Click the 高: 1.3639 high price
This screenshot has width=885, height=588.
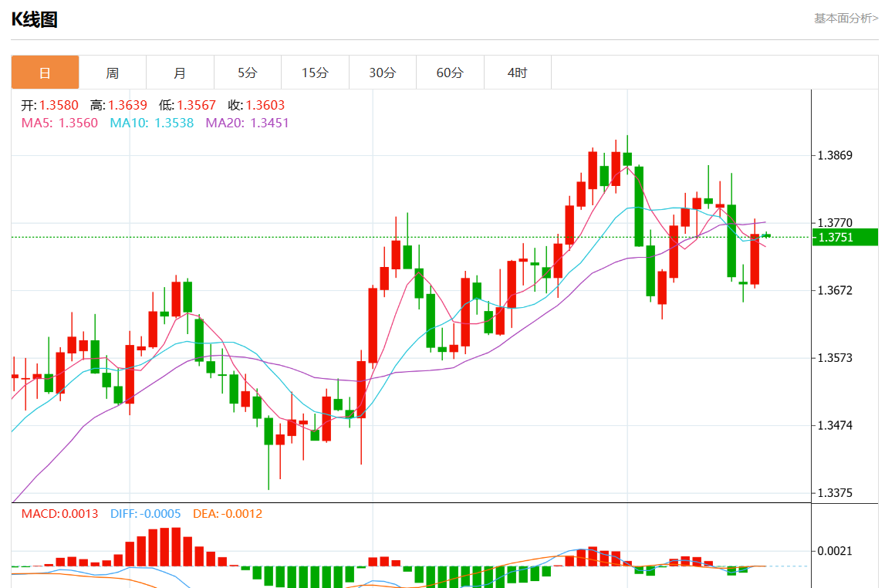tap(119, 105)
